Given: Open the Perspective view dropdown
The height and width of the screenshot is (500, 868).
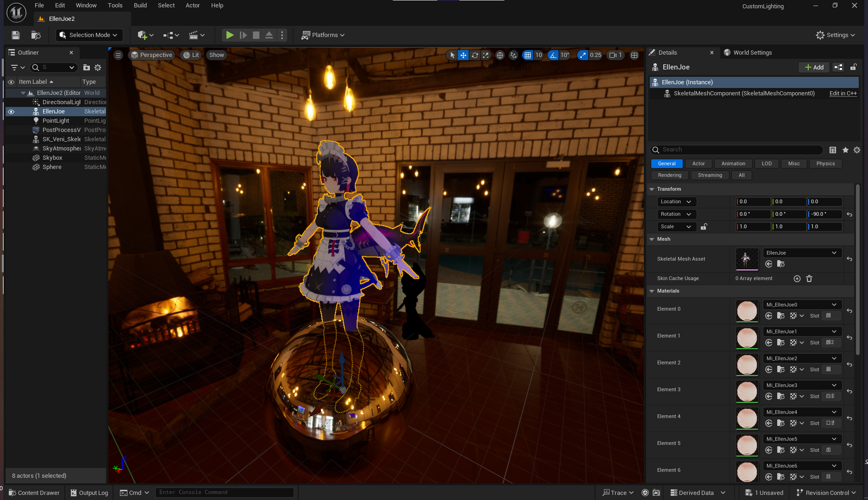Looking at the screenshot, I should point(151,55).
